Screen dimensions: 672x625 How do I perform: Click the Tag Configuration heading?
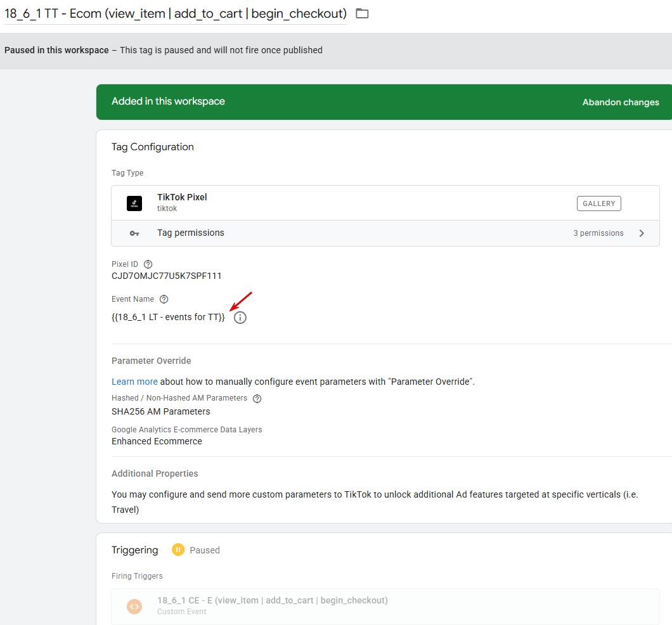[x=153, y=147]
